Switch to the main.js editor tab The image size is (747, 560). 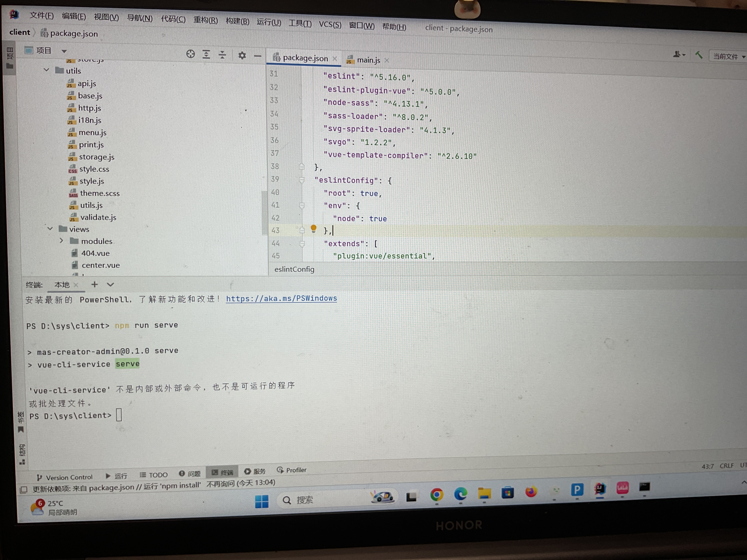tap(368, 60)
